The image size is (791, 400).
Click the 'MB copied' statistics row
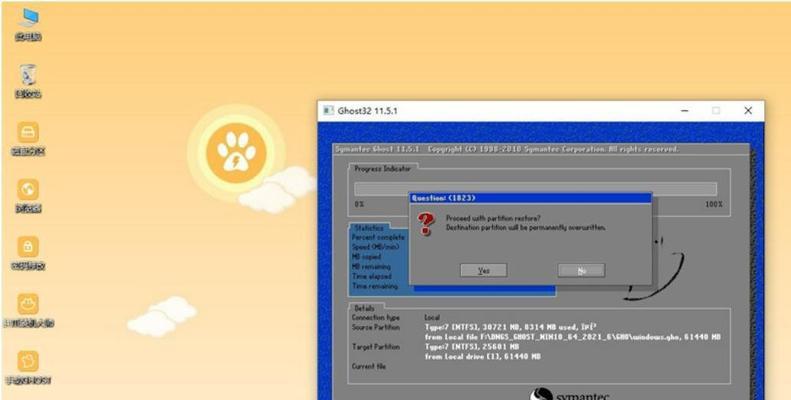pos(366,257)
